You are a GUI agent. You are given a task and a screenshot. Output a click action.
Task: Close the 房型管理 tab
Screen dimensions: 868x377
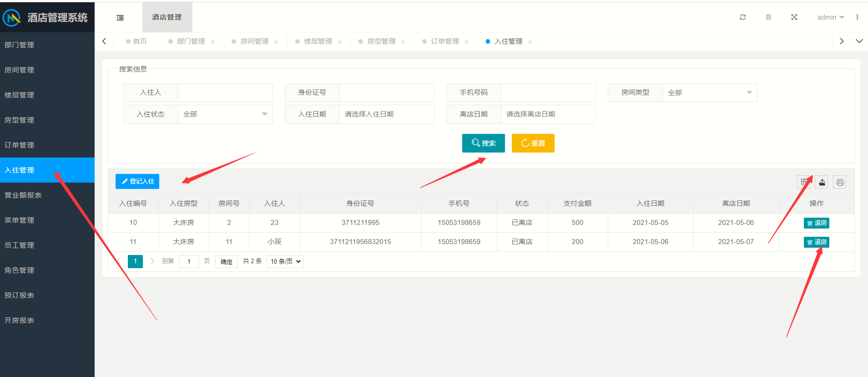[403, 42]
